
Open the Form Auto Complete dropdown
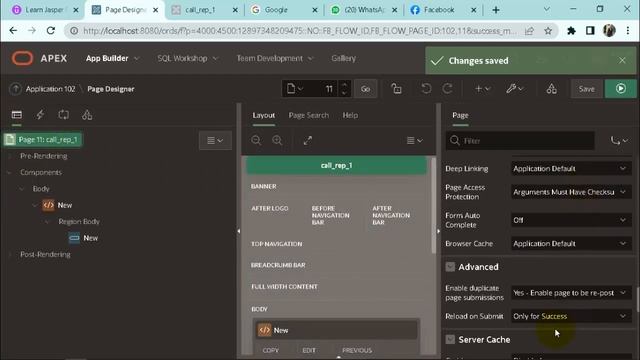(x=571, y=220)
